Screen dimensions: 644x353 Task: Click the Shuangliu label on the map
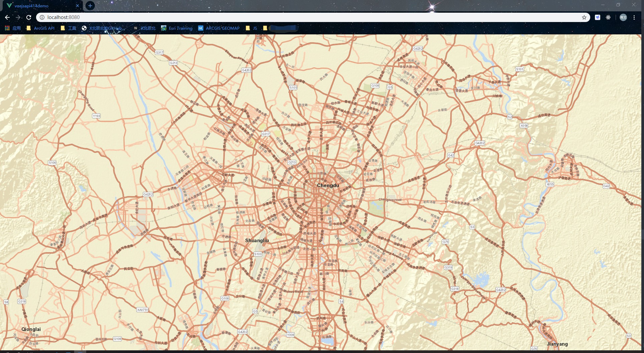click(257, 241)
